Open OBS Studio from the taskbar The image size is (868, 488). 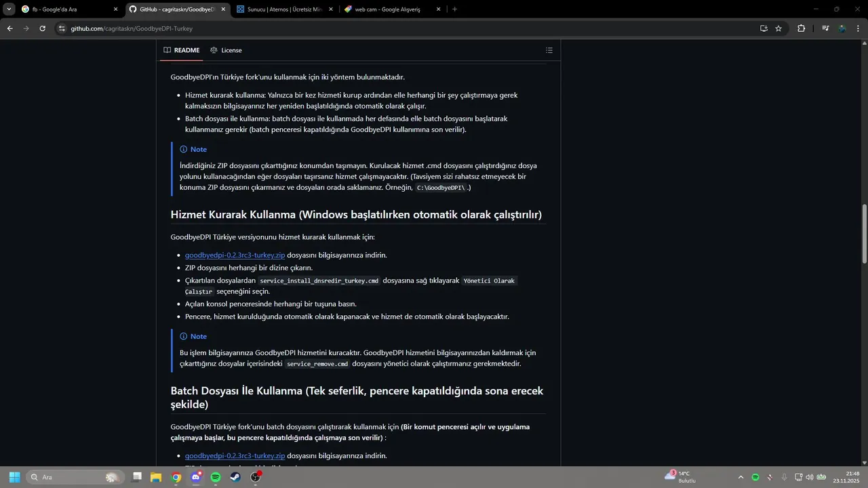click(x=256, y=477)
